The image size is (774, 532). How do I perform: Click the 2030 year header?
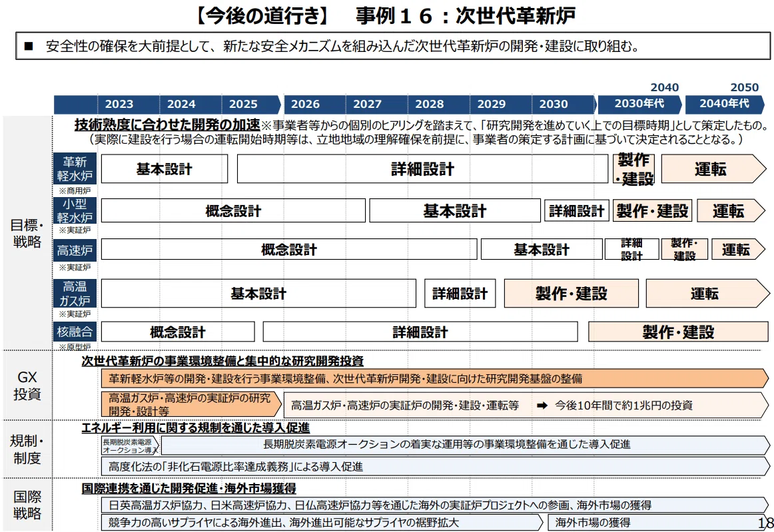point(554,104)
